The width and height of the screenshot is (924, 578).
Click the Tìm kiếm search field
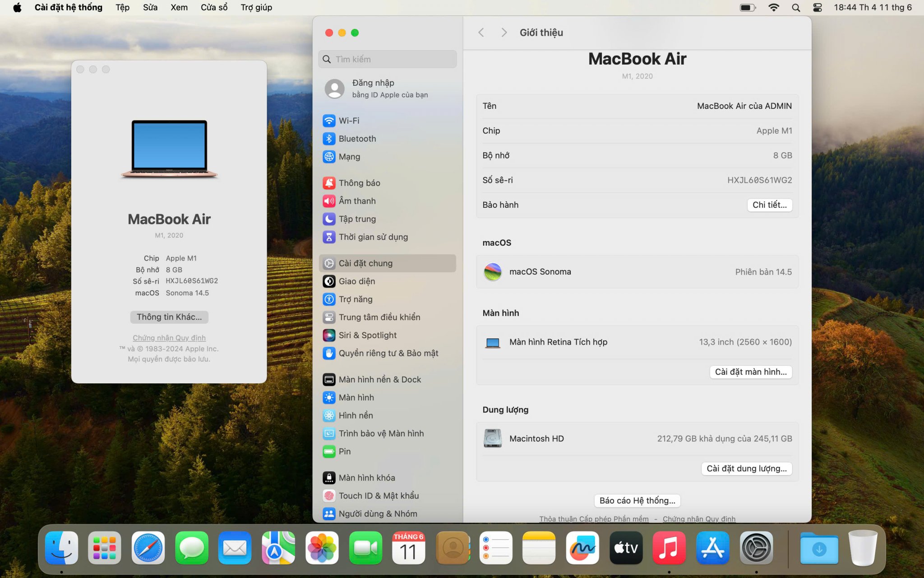point(388,59)
